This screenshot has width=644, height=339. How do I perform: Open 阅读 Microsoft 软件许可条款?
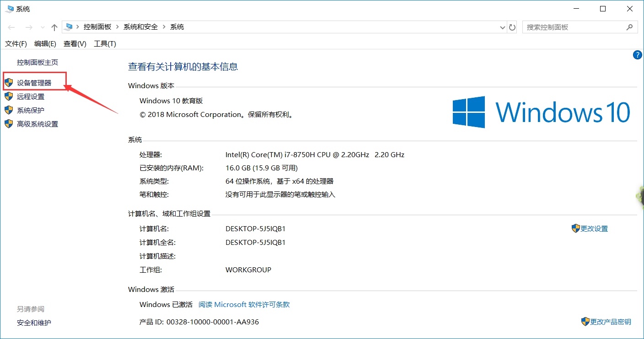[x=244, y=304]
